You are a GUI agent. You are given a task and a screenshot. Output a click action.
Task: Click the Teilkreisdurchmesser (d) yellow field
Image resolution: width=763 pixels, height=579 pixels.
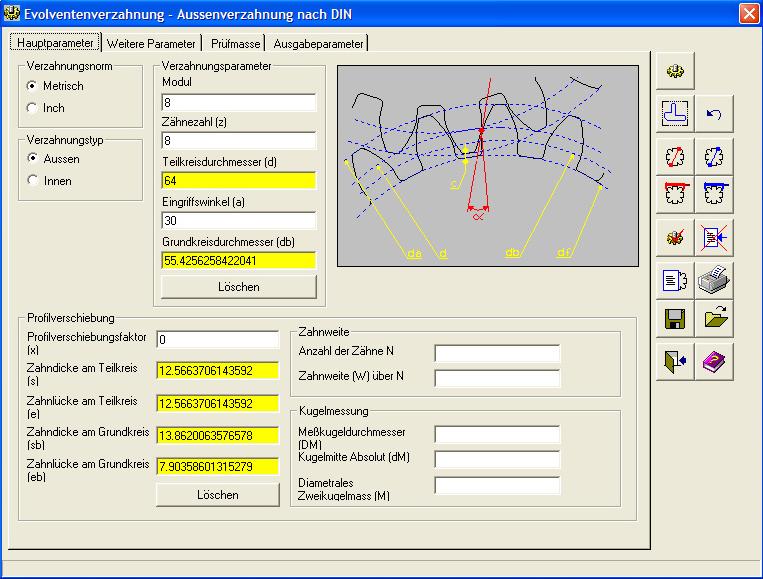pos(238,181)
